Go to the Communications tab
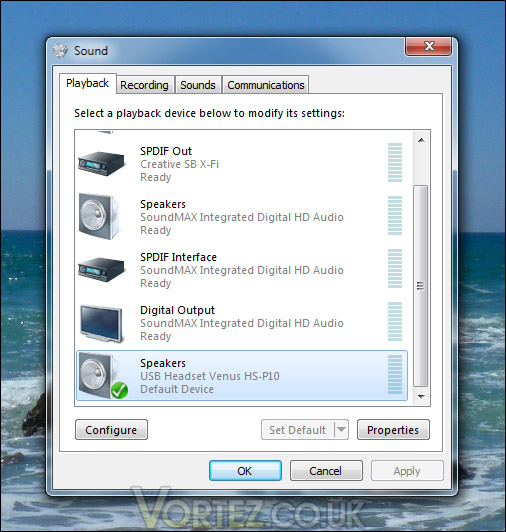The width and height of the screenshot is (506, 532). tap(266, 85)
